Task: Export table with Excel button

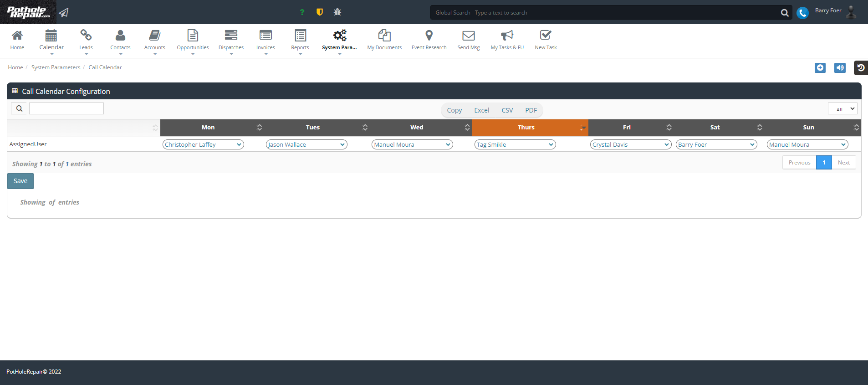Action: pyautogui.click(x=481, y=110)
